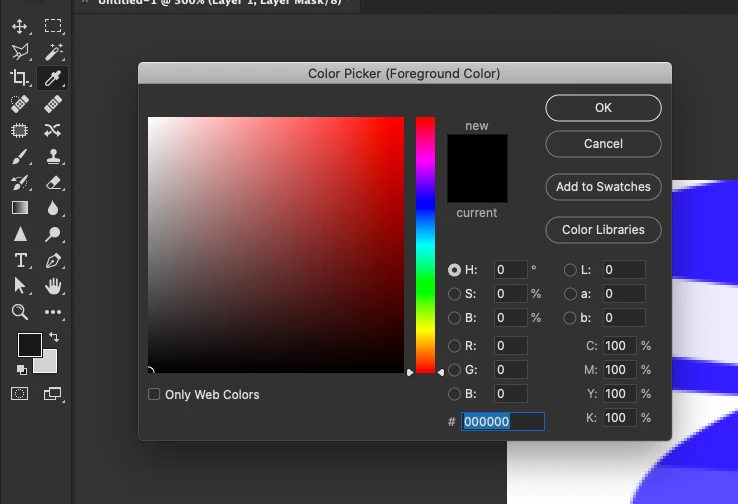Toggle Quick Mask mode

coord(19,393)
